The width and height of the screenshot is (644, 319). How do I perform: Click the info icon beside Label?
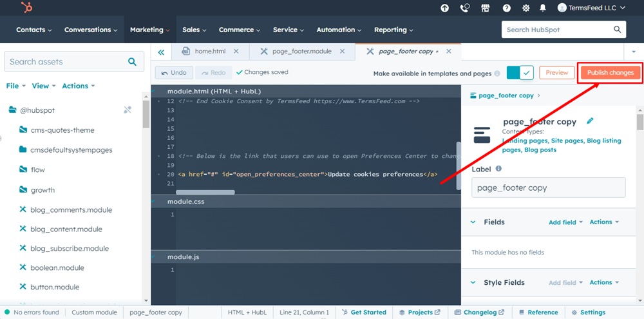pos(498,169)
